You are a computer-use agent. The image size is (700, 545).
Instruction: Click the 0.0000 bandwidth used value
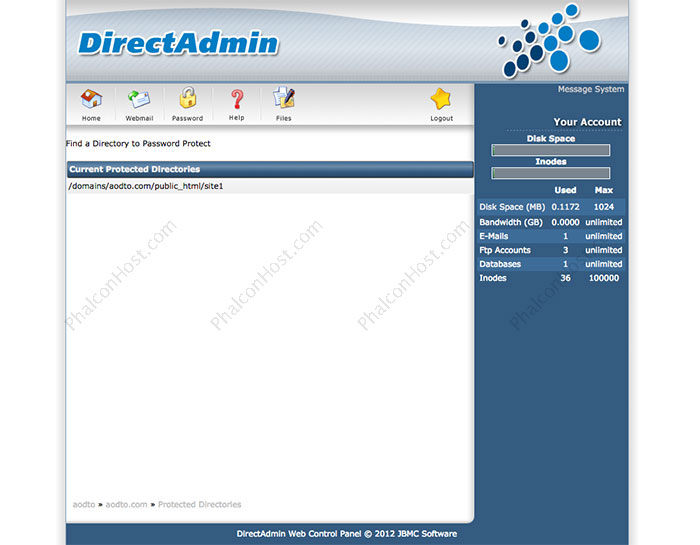tap(565, 222)
